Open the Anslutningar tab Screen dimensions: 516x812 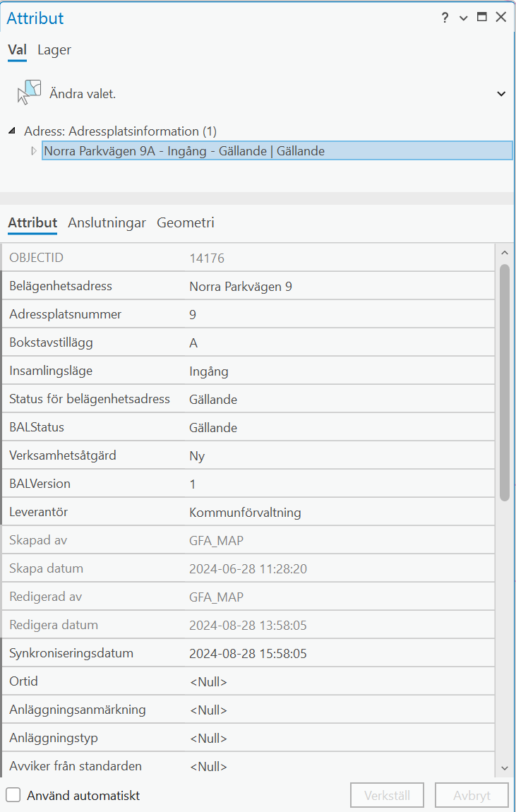pos(107,223)
